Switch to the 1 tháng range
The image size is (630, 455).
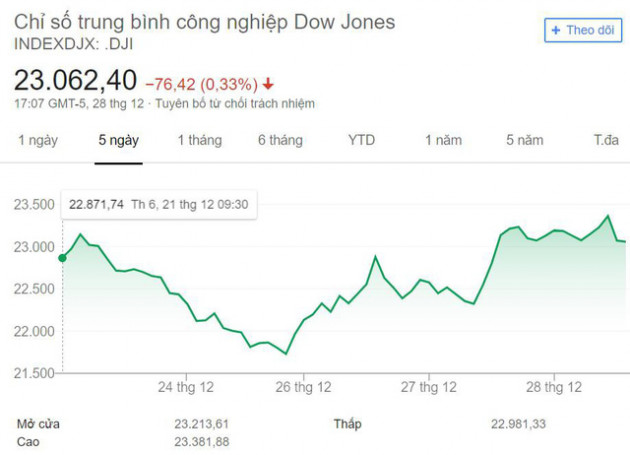(x=199, y=140)
